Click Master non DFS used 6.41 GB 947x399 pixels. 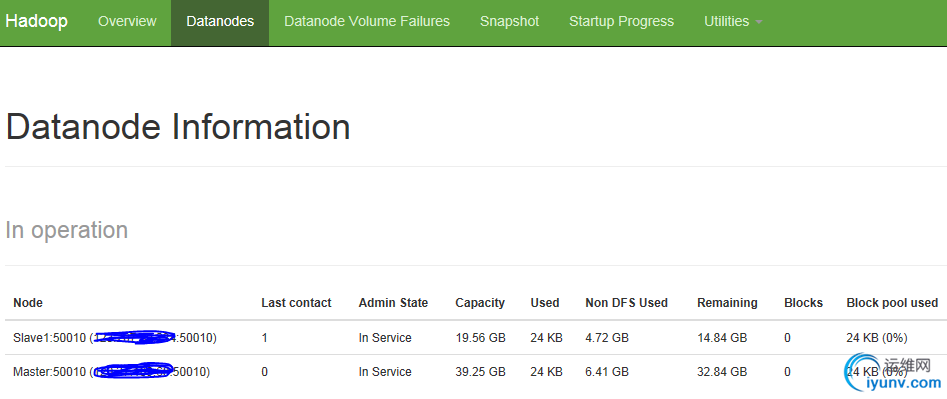pos(607,372)
